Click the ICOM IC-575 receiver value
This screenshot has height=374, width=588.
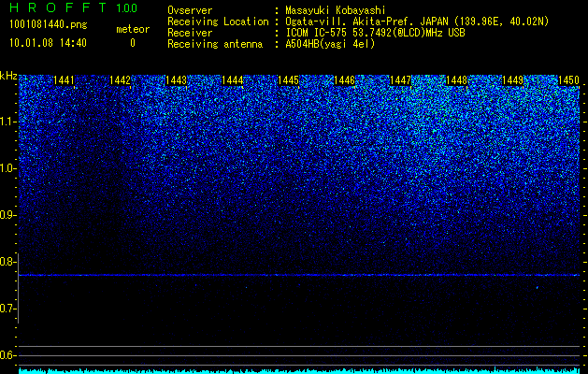pos(375,33)
